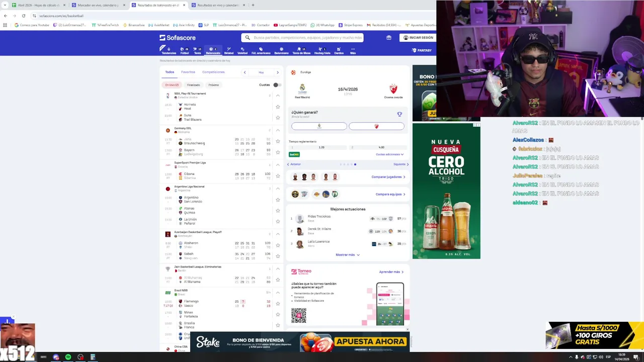Open the Tenis de Mesa section
The width and height of the screenshot is (644, 362).
pos(301,50)
